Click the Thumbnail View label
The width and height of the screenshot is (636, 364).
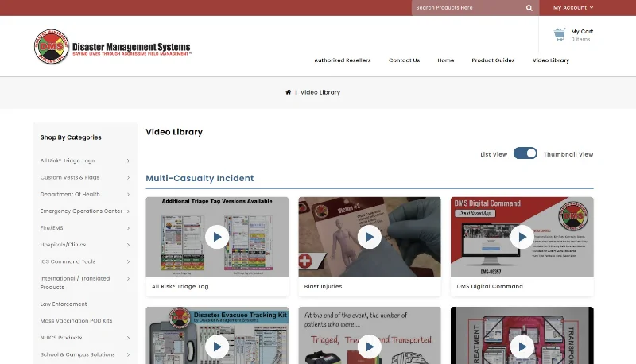click(568, 154)
